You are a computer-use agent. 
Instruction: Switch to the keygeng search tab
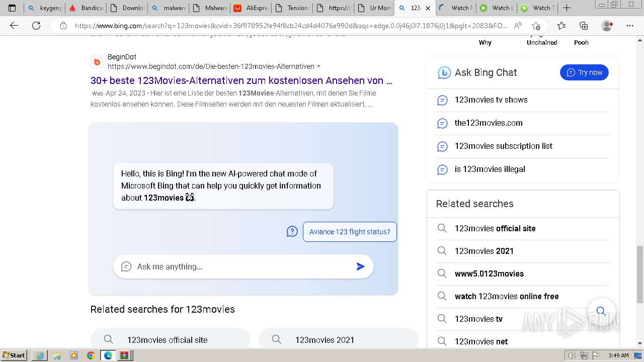pyautogui.click(x=44, y=8)
